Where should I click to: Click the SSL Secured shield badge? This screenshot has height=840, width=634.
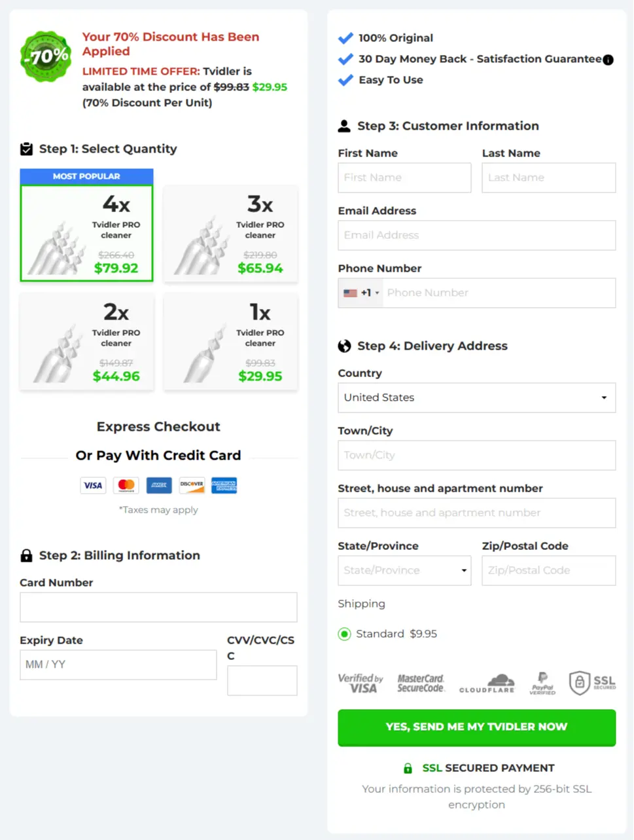[592, 683]
